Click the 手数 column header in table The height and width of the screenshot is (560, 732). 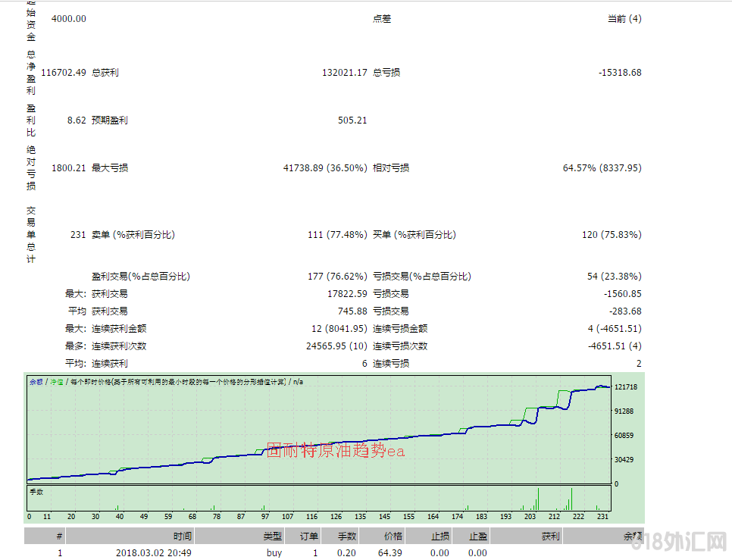(x=346, y=537)
